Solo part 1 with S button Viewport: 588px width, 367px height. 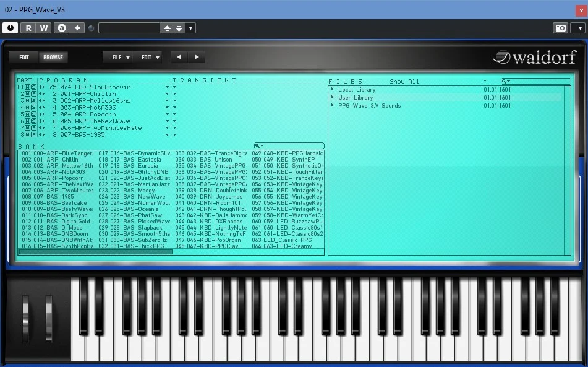(x=34, y=87)
